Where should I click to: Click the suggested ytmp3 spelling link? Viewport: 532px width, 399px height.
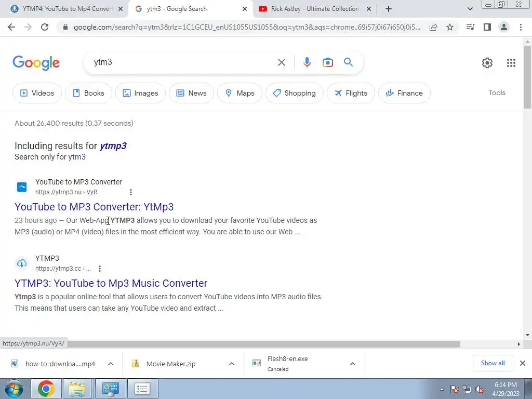[113, 146]
